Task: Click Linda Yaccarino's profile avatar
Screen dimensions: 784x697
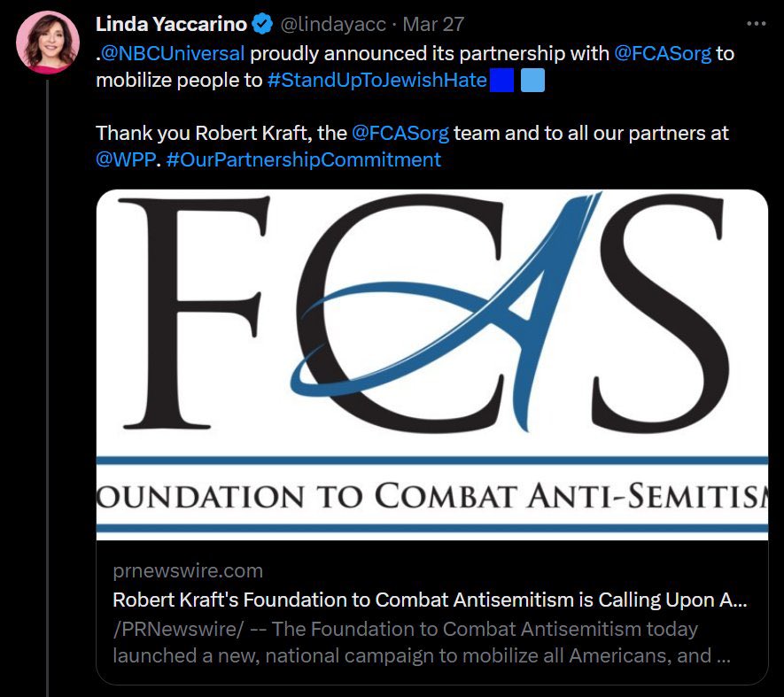Action: (x=47, y=43)
